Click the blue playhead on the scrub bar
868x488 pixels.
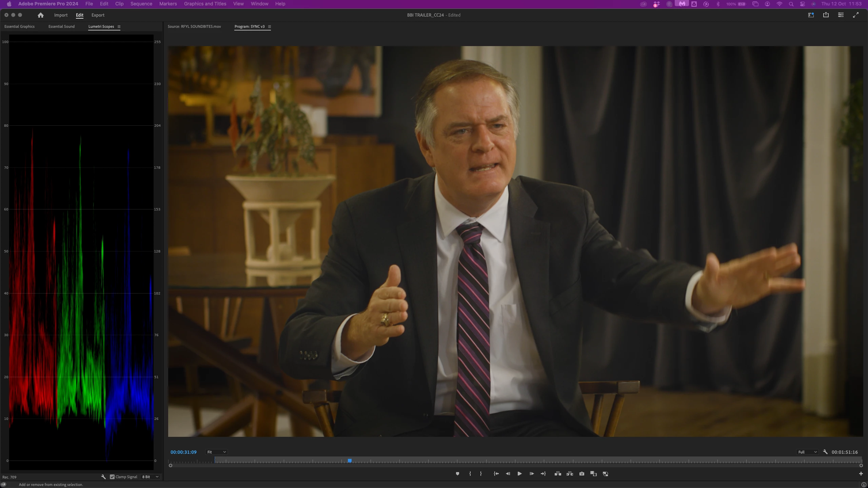[350, 461]
